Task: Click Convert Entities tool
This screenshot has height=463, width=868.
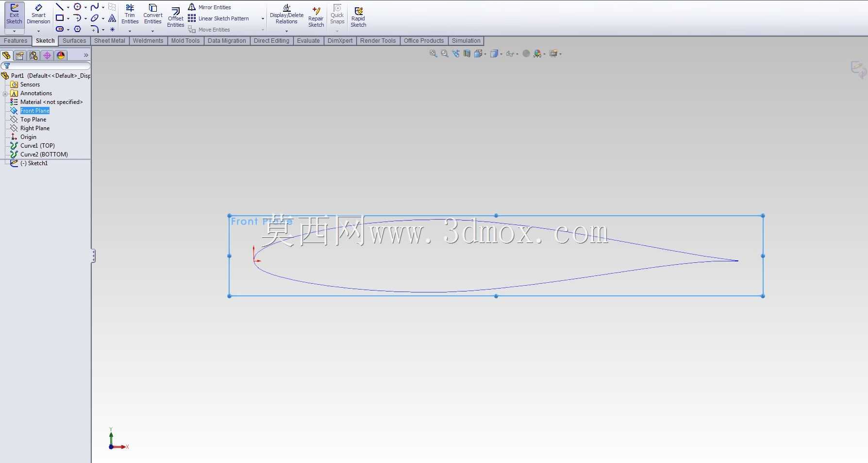Action: coord(152,15)
